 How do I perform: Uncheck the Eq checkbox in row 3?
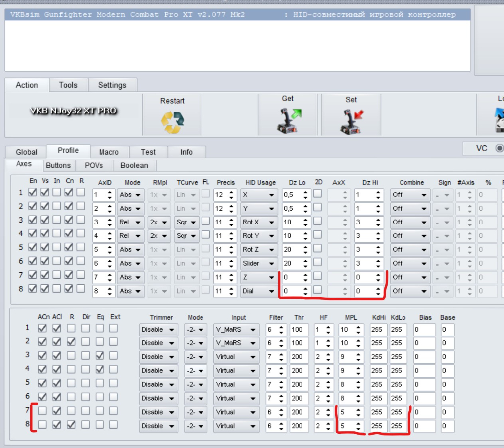pyautogui.click(x=100, y=356)
